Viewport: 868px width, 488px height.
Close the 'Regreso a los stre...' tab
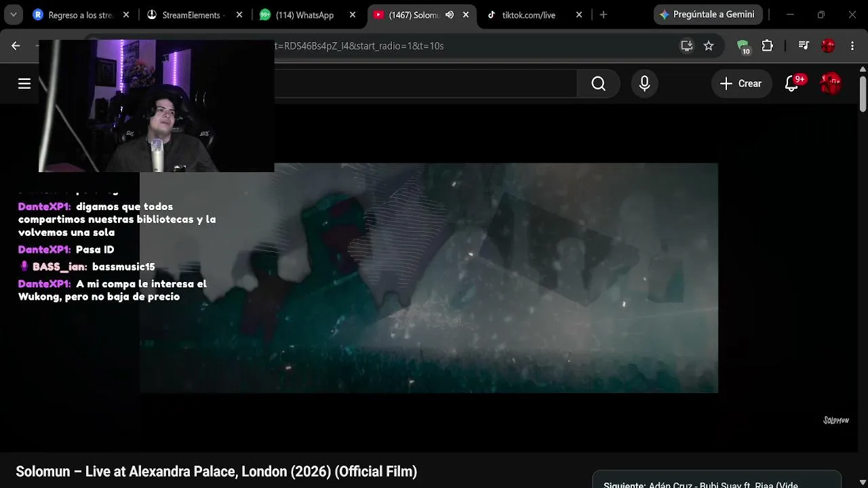[126, 15]
